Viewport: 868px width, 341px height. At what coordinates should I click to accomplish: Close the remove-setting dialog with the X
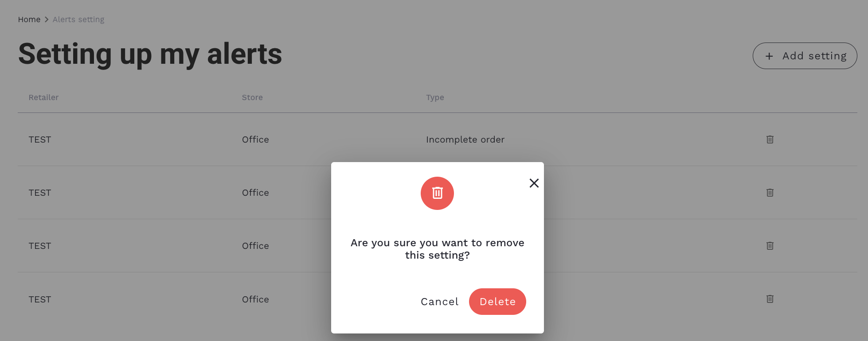tap(534, 183)
